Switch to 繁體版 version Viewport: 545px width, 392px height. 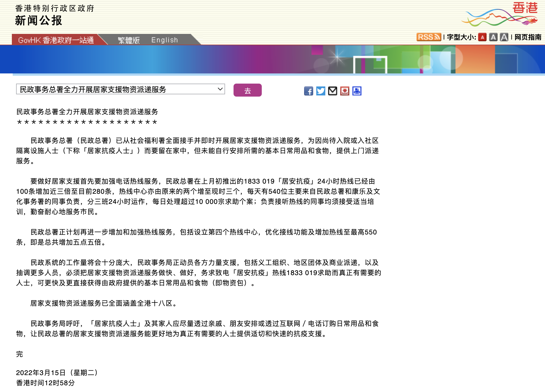[x=129, y=40]
